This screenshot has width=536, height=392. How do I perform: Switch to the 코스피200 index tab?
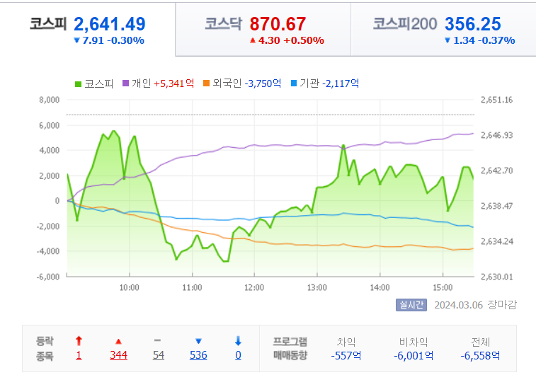[x=443, y=30]
